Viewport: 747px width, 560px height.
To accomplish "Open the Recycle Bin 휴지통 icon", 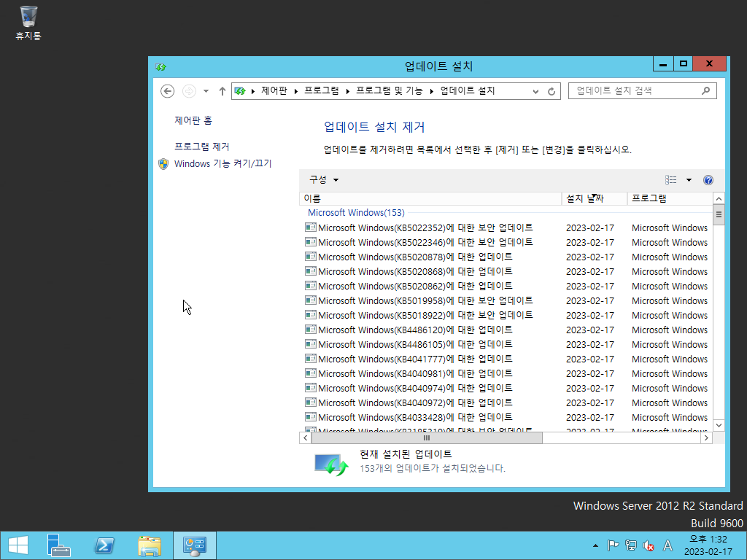I will click(28, 23).
